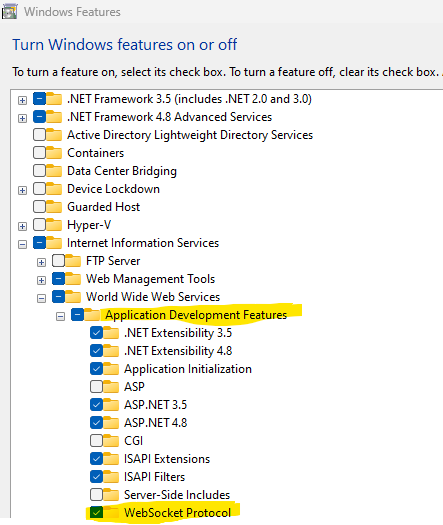Select the Hyper-V folder icon

pos(54,224)
